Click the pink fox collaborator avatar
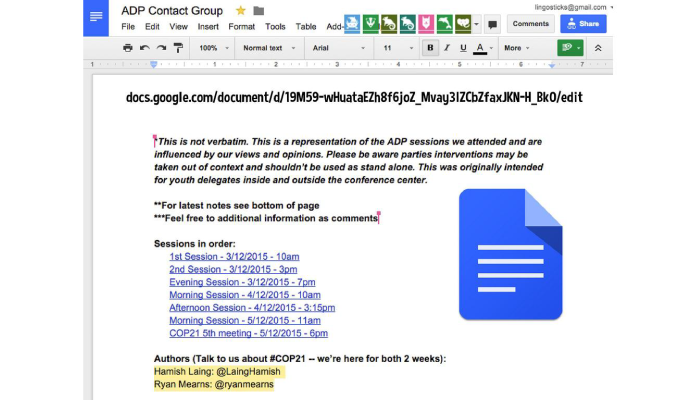 pyautogui.click(x=426, y=24)
